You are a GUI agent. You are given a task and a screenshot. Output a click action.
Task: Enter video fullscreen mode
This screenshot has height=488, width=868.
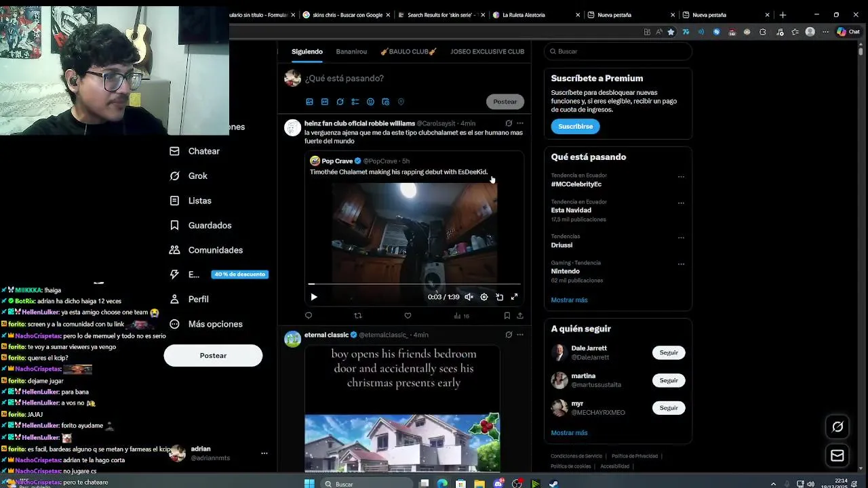pyautogui.click(x=515, y=297)
